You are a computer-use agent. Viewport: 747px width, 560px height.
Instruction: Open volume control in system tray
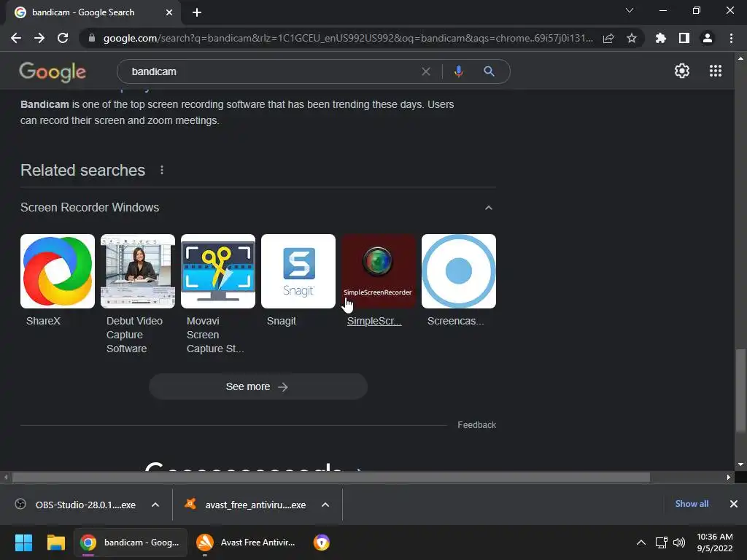(679, 542)
